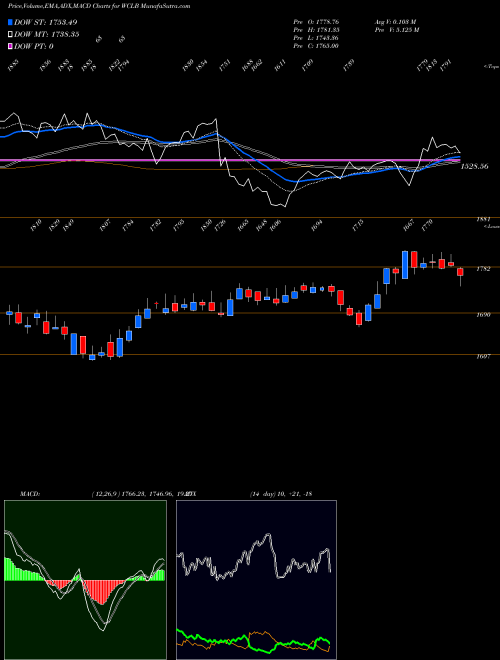Viewport: 500px width, 660px height.
Task: Click the tallest blue candlestick near 1782 line
Action: pos(405,265)
